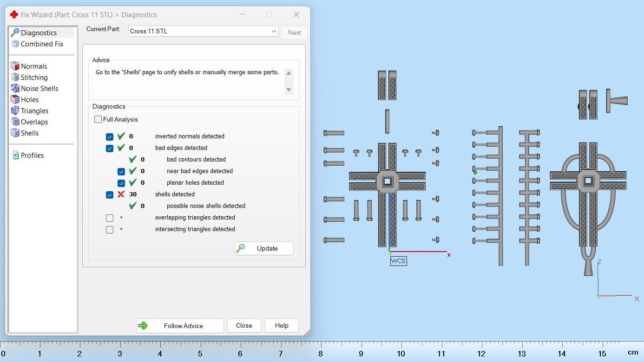The width and height of the screenshot is (644, 362).
Task: Open Help for the Fix Wizard
Action: point(282,325)
